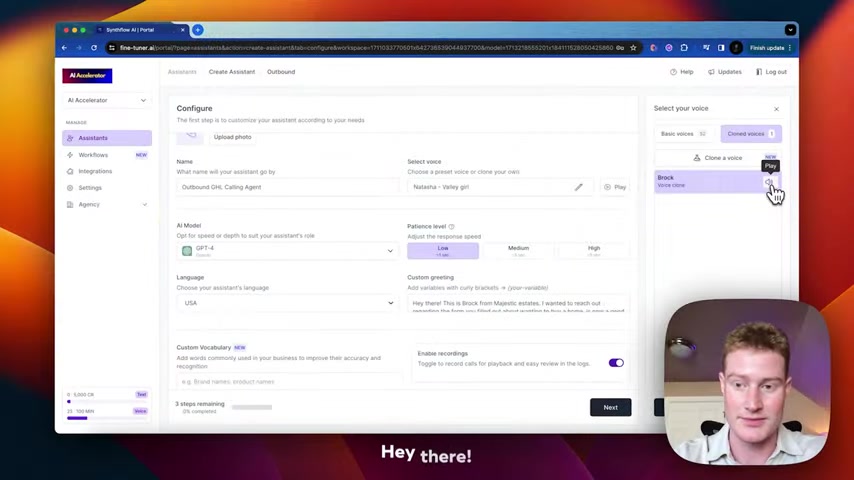This screenshot has width=854, height=480.
Task: Toggle browser side panel icon
Action: tap(721, 48)
